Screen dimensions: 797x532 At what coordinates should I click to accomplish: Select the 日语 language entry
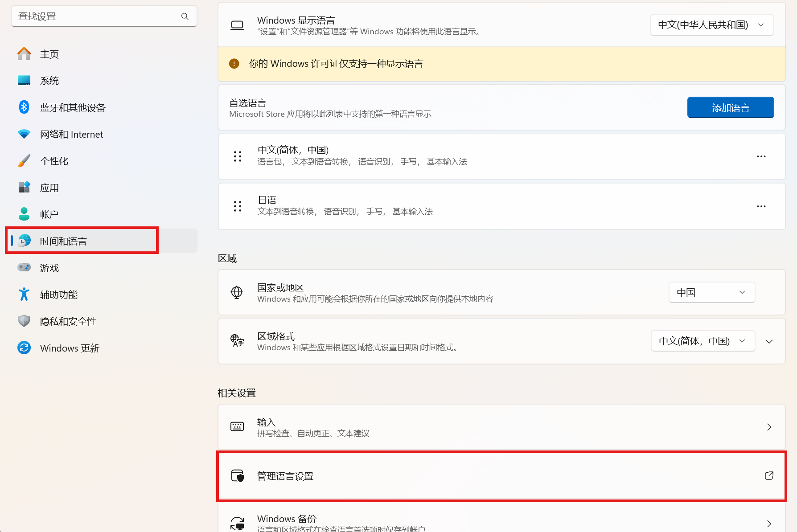click(501, 206)
